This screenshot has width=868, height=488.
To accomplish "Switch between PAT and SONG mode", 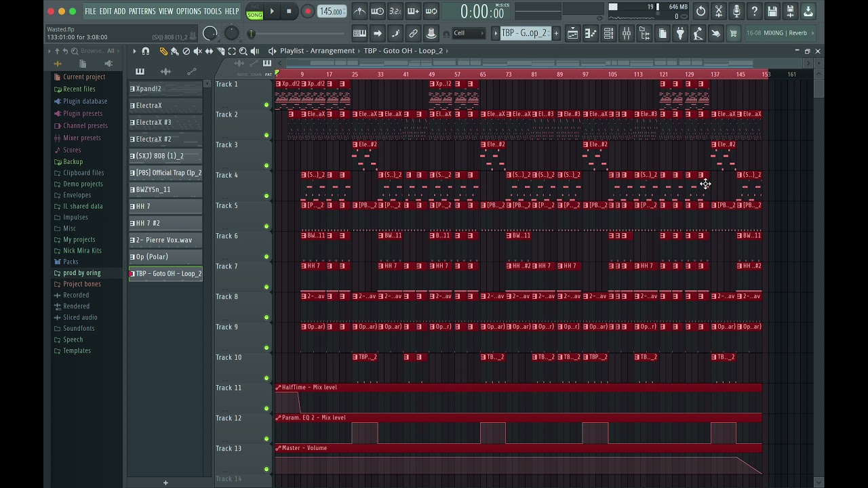I will point(254,12).
